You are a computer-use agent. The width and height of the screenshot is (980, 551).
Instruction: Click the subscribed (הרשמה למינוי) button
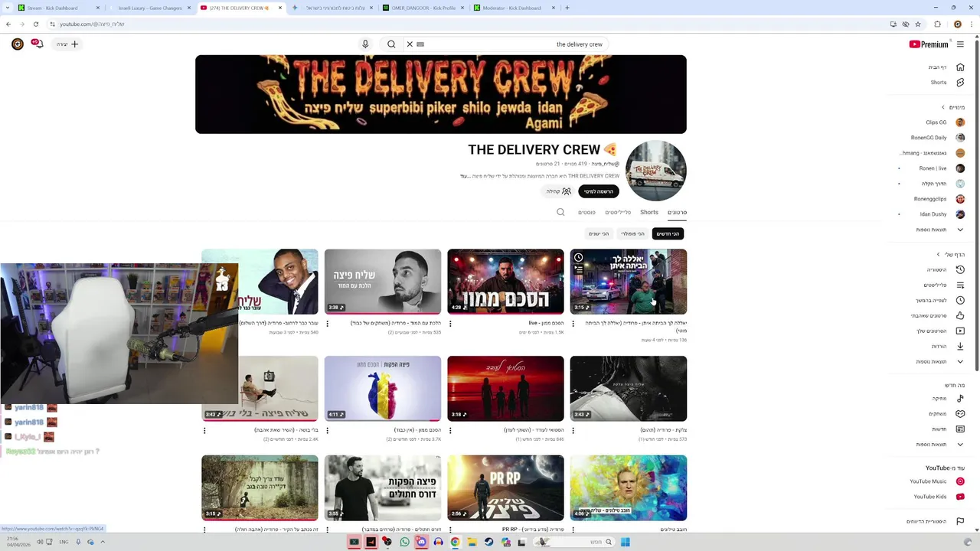(599, 191)
